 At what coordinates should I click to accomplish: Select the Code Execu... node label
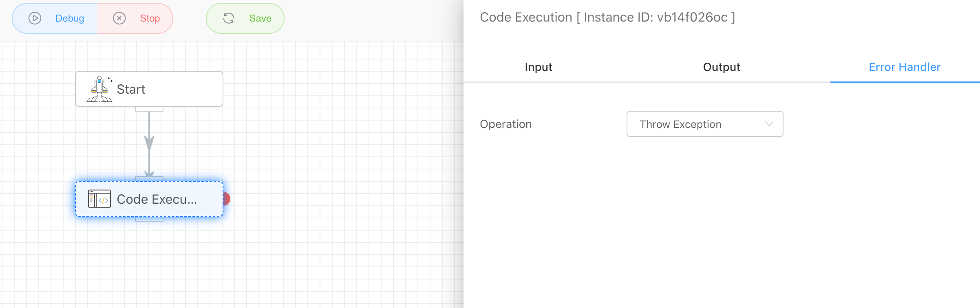(x=157, y=199)
